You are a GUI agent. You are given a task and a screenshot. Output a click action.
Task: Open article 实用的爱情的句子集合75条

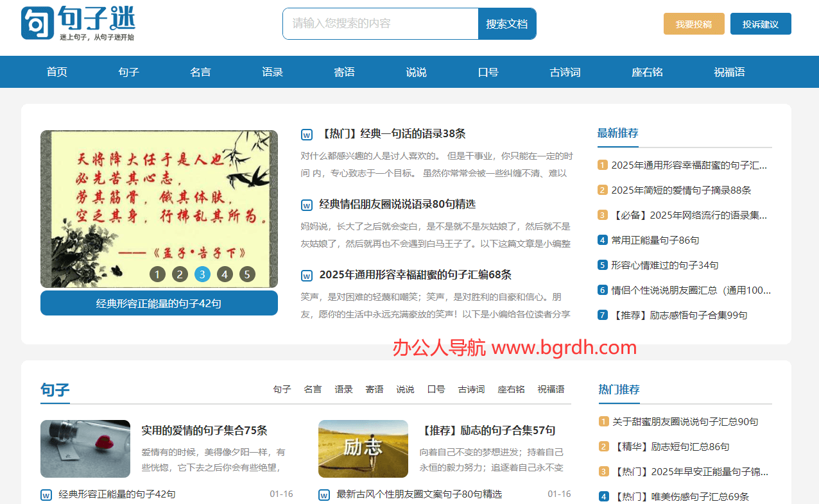[204, 430]
